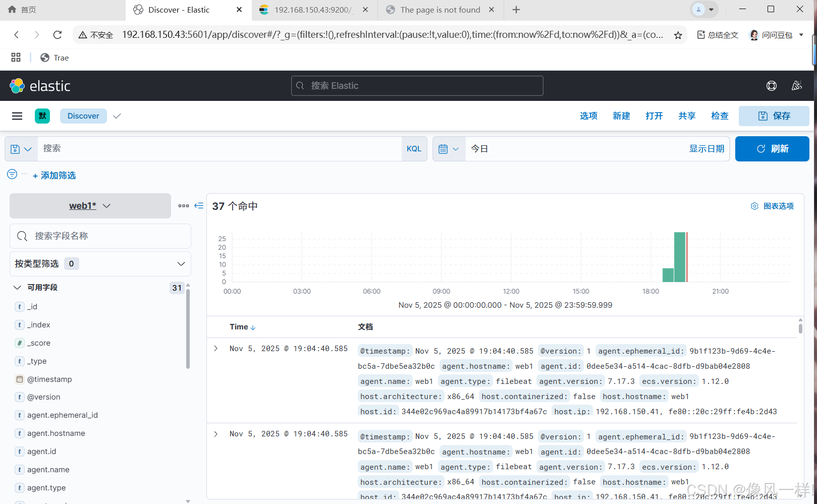Click the 新建 menu item
This screenshot has height=504, width=817.
tap(621, 116)
